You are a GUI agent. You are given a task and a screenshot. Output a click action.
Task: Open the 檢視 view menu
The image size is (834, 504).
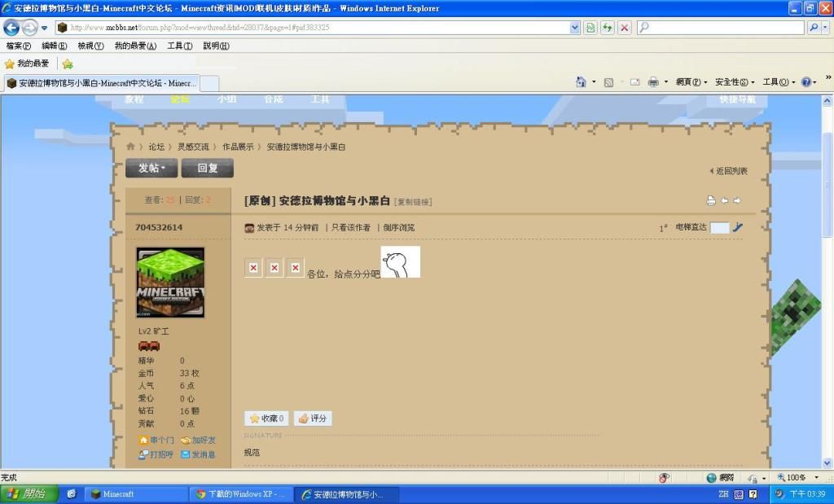pos(90,46)
